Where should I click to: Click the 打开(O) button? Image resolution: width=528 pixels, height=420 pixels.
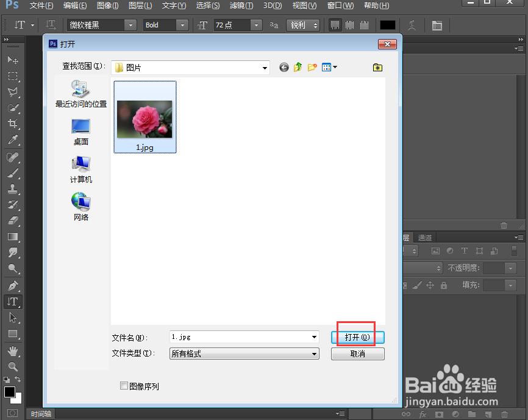[358, 337]
